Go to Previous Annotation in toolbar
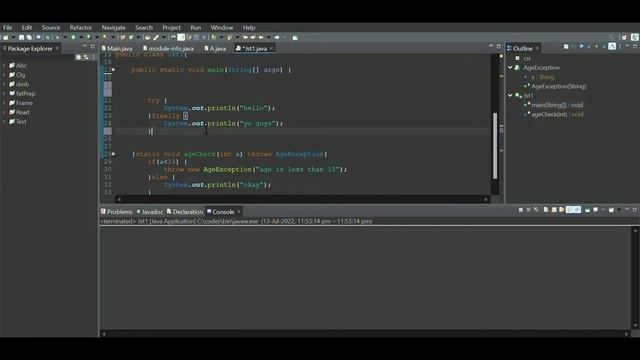Image resolution: width=640 pixels, height=360 pixels. (x=230, y=37)
